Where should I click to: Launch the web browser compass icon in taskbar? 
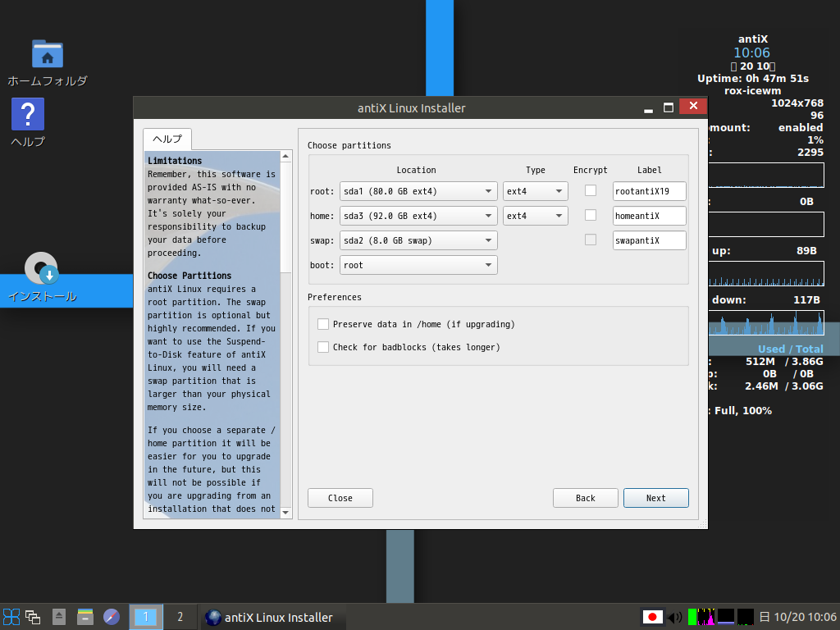[x=112, y=617]
